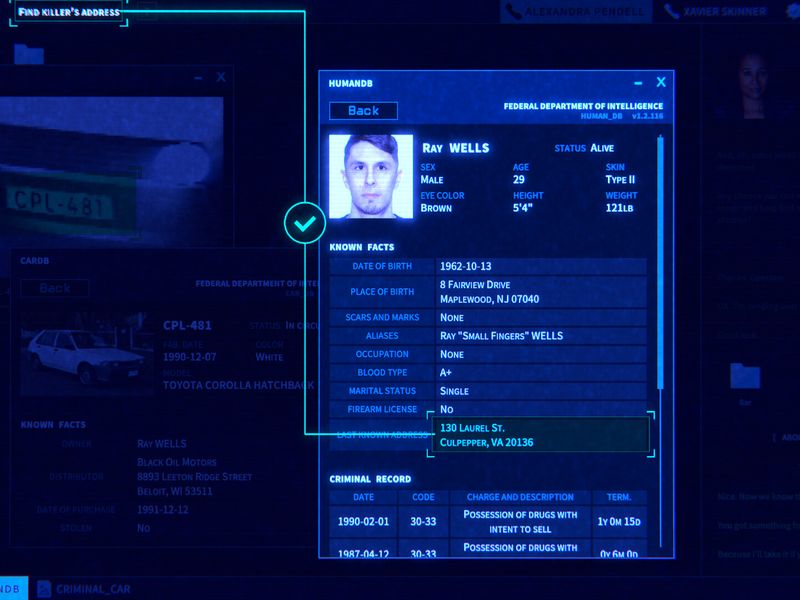
Task: Click the HumanDB vertical scrollbar
Action: tap(660, 263)
